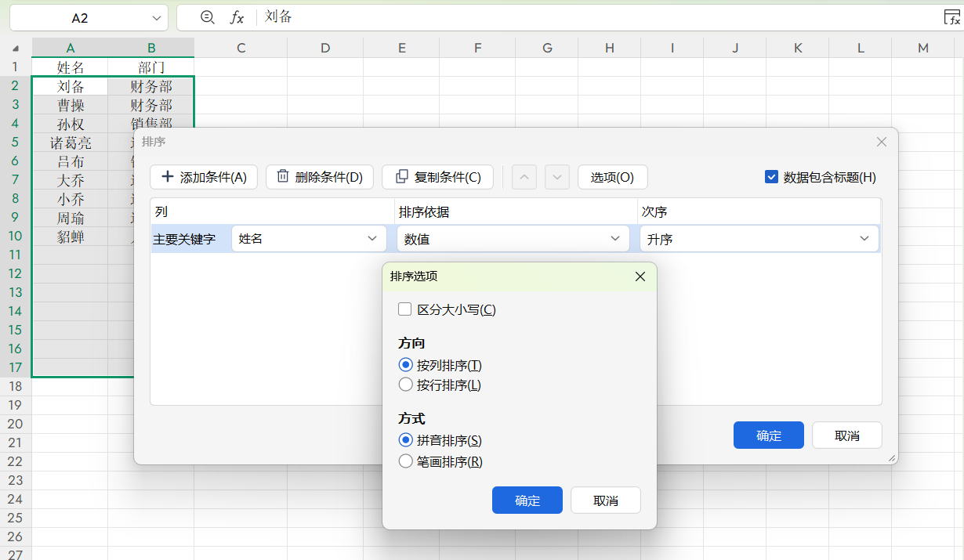This screenshot has height=560, width=964.
Task: Enable the 区分大小写 checkbox
Action: click(405, 309)
